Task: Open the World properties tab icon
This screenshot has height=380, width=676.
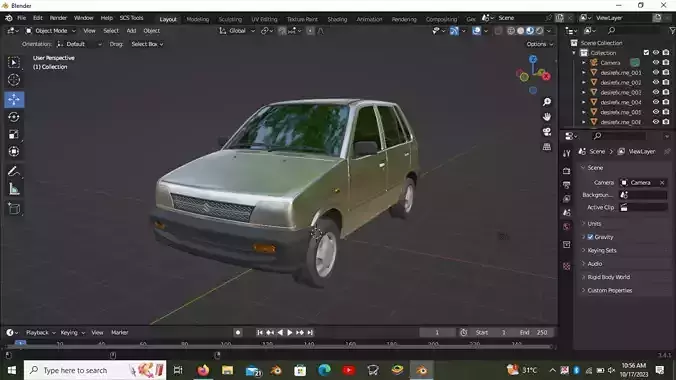Action: [566, 226]
